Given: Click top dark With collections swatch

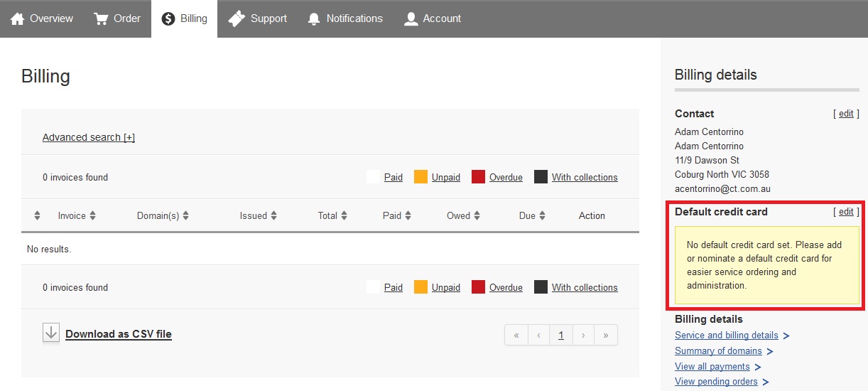Looking at the screenshot, I should pos(541,177).
